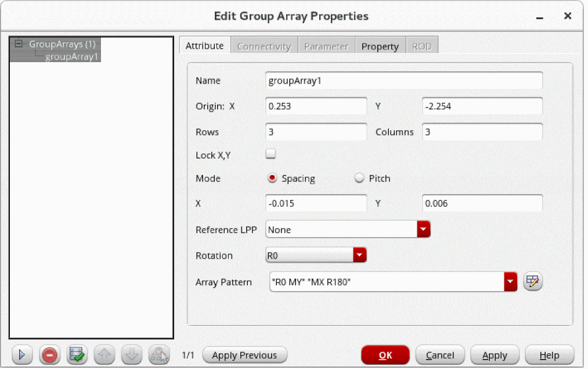Expand the Array Pattern dropdown list
Screen dimensions: 588x369
(510, 282)
